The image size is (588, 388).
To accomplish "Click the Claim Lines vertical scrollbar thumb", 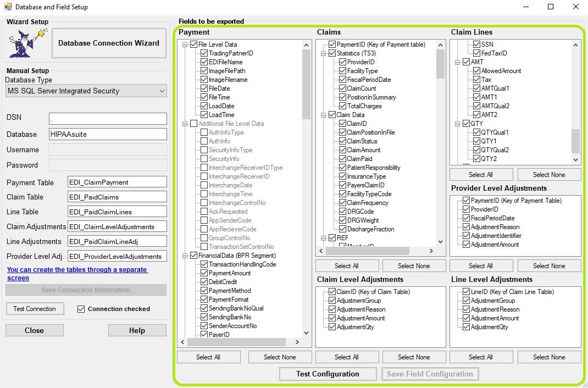I will tap(575, 141).
